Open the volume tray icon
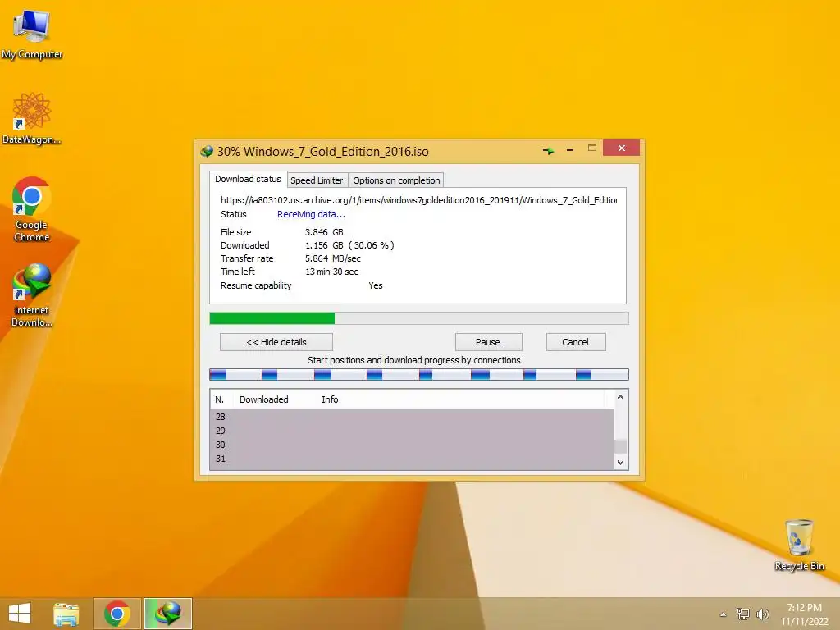 point(763,614)
